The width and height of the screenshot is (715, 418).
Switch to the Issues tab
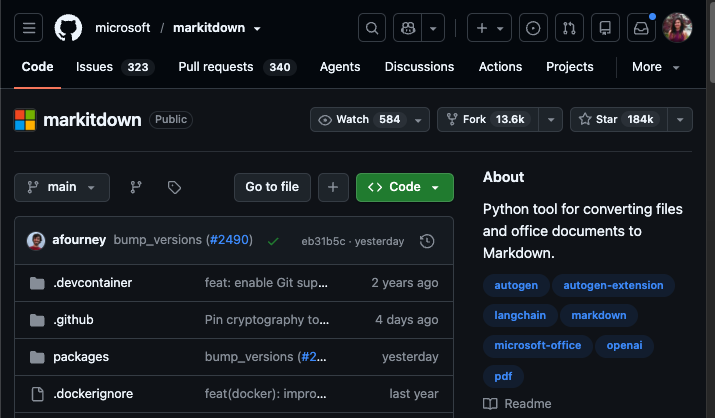pyautogui.click(x=115, y=67)
